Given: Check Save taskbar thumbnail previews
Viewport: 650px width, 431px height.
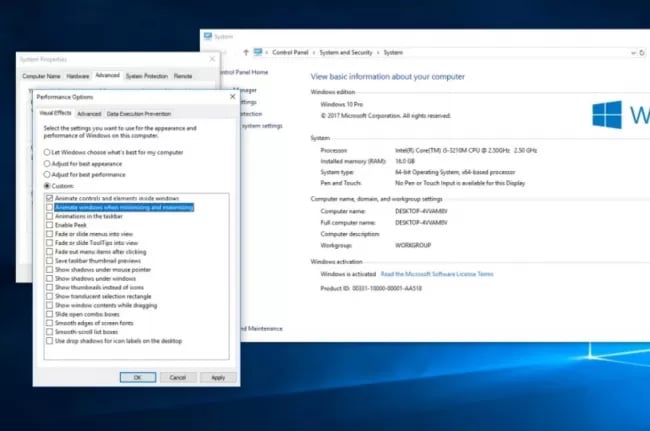Looking at the screenshot, I should tap(50, 261).
